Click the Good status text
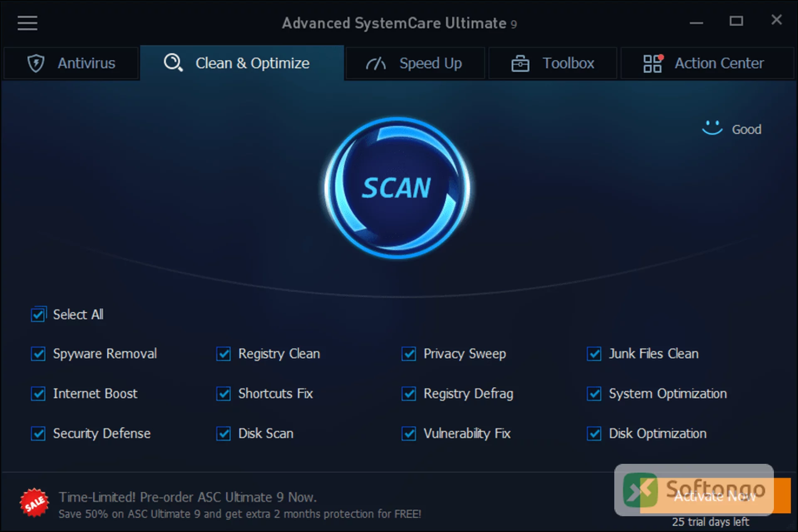Image resolution: width=798 pixels, height=532 pixels. [746, 129]
